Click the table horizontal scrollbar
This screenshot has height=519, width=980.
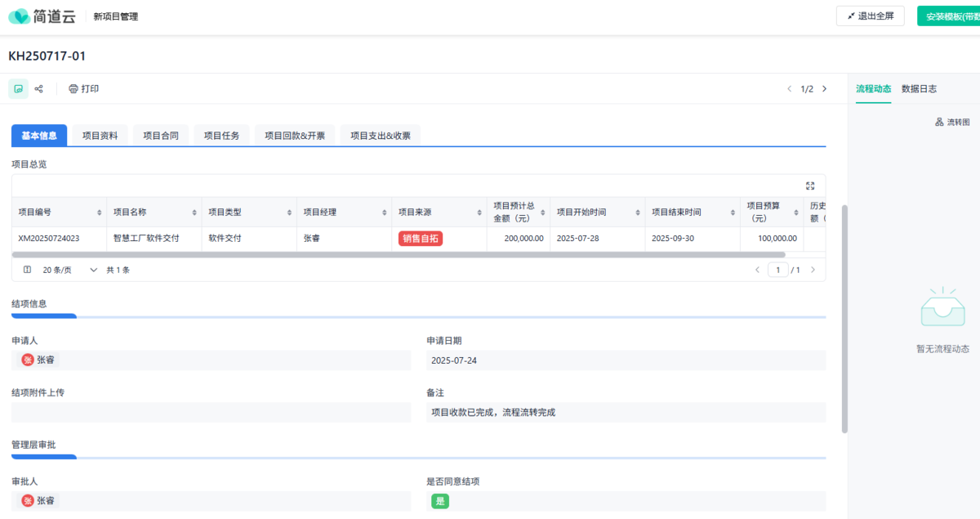coord(399,255)
